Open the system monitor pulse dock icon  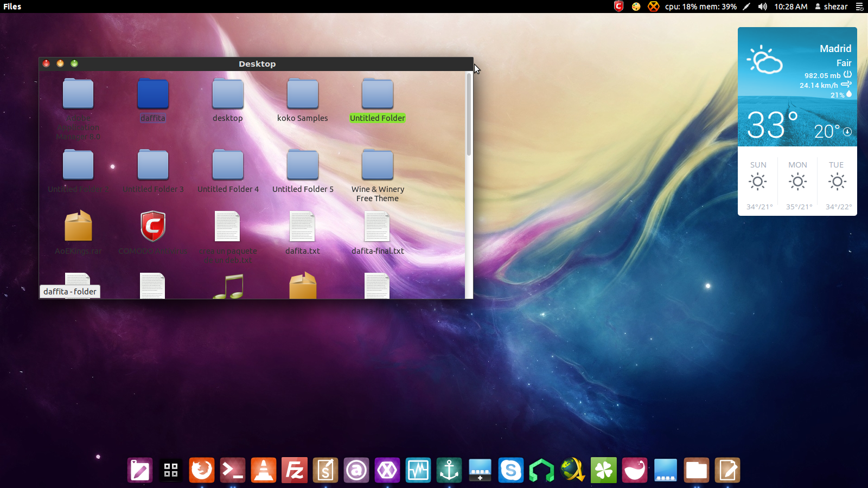pos(418,470)
